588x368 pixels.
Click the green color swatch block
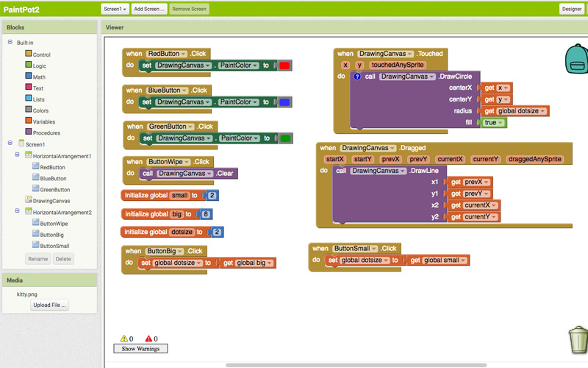(x=285, y=138)
